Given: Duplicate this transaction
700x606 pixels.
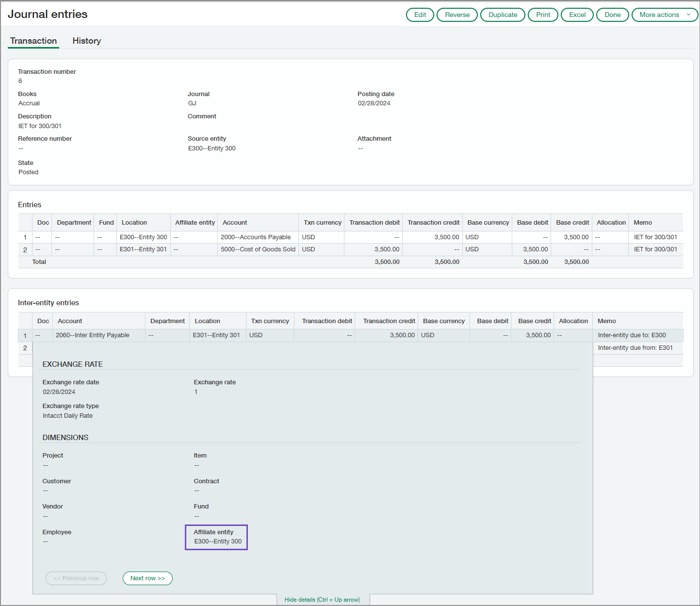Looking at the screenshot, I should (x=502, y=15).
